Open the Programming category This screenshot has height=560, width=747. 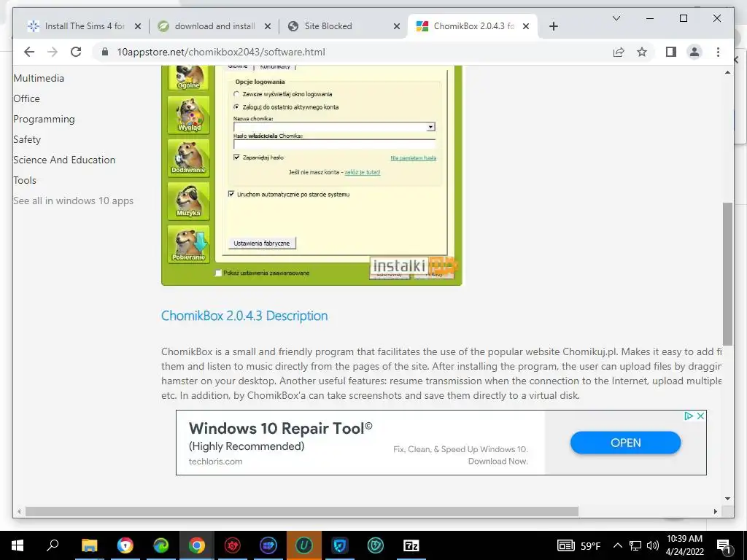pyautogui.click(x=44, y=119)
